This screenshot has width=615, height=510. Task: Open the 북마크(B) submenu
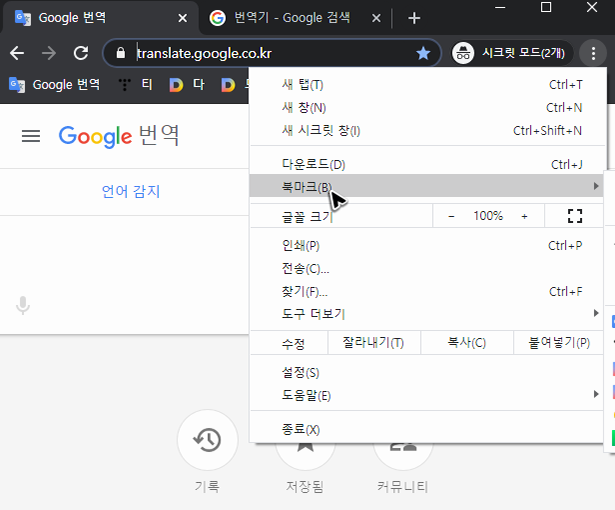(427, 186)
